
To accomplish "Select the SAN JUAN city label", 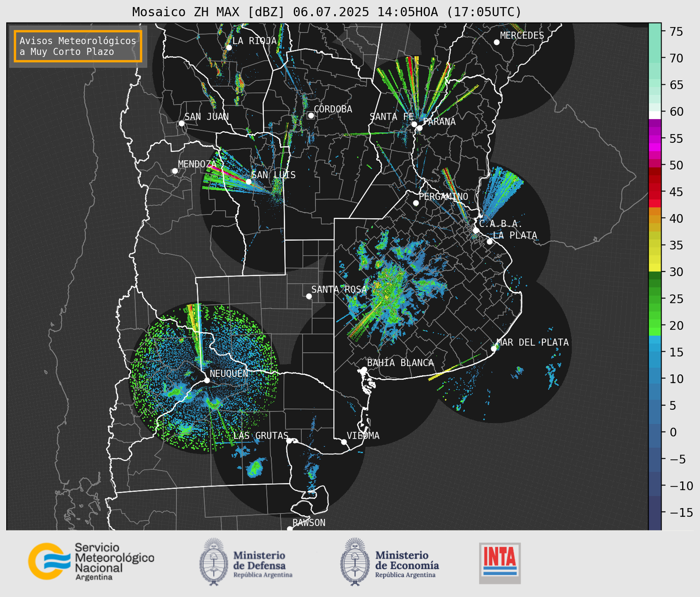I will 207,117.
